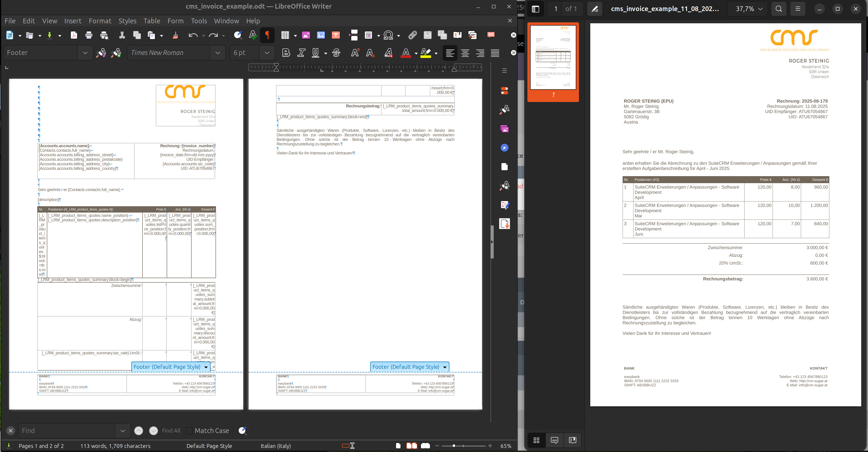Click the Clone Formatting paintbrush icon
The image size is (868, 452).
click(175, 35)
